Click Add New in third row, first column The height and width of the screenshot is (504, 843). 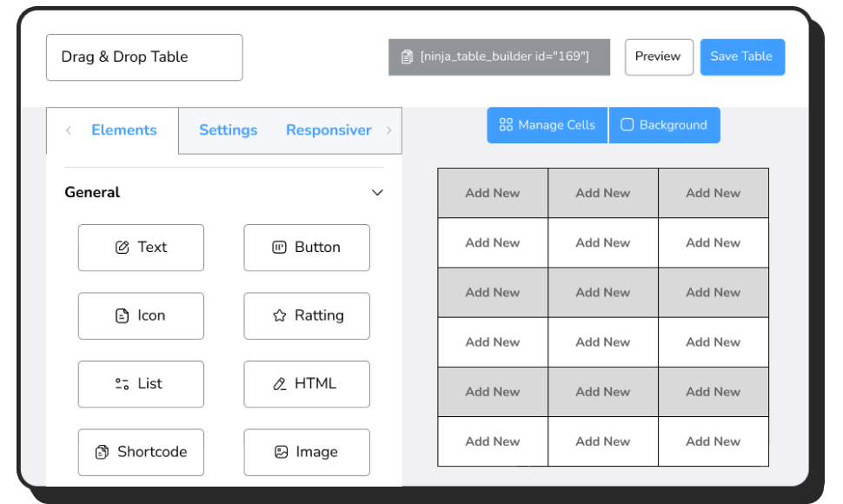[493, 292]
